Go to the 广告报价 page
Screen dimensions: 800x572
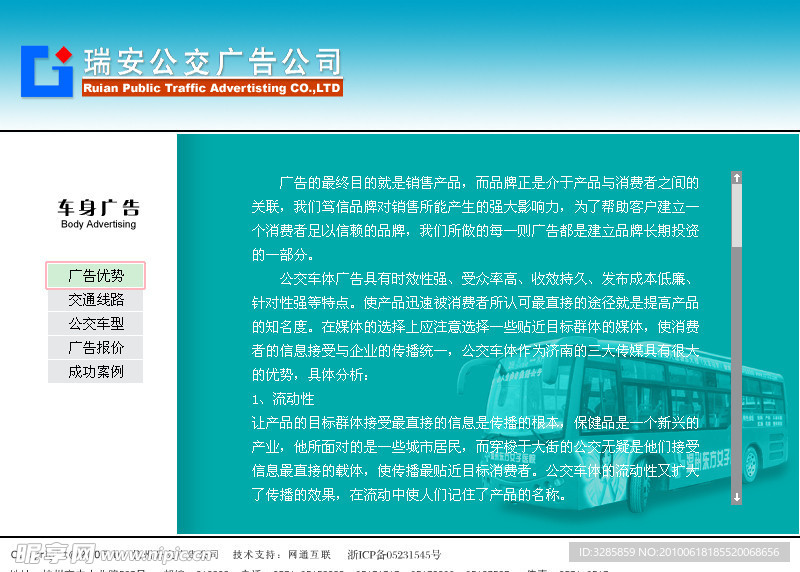tap(95, 347)
